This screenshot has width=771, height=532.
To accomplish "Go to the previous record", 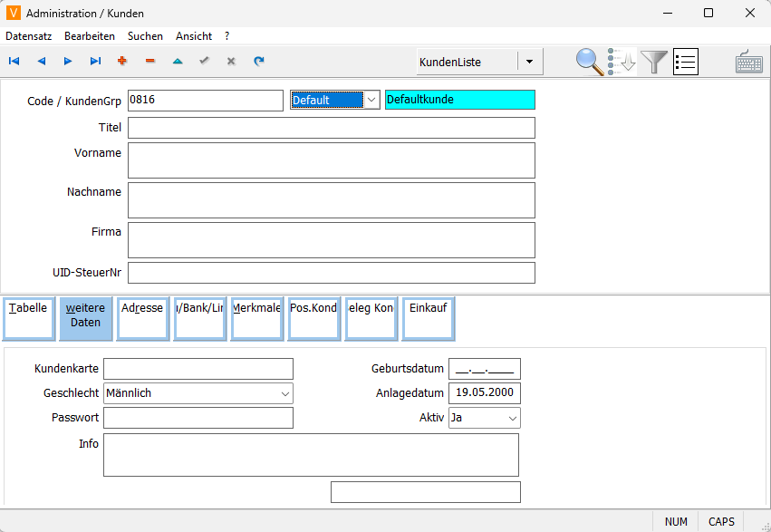I will pyautogui.click(x=41, y=62).
